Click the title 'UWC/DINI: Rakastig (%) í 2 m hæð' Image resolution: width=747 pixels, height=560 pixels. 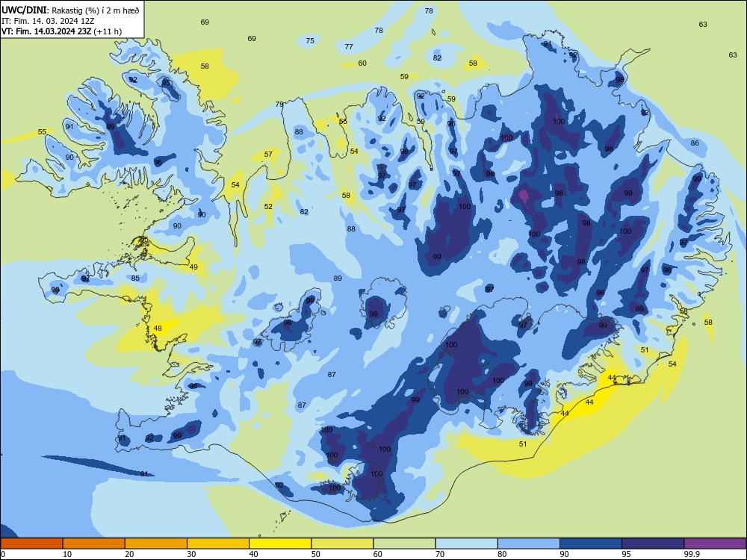coord(70,10)
